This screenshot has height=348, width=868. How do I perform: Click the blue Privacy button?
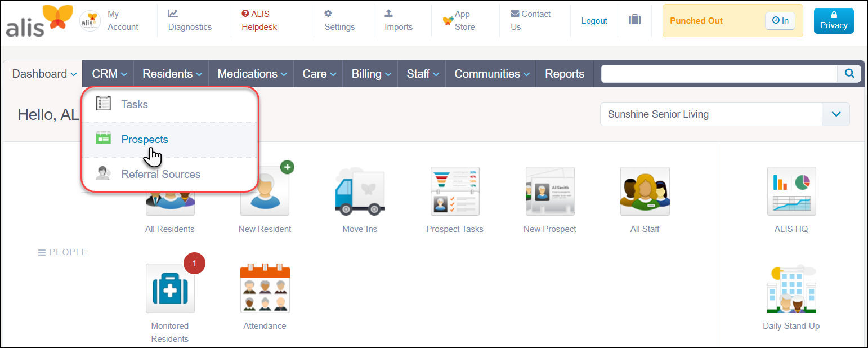pyautogui.click(x=834, y=20)
